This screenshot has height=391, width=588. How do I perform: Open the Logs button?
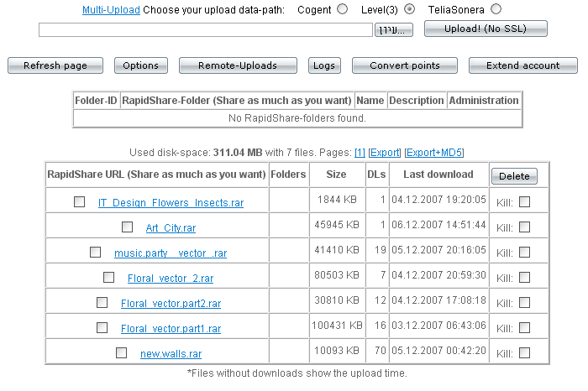click(323, 65)
